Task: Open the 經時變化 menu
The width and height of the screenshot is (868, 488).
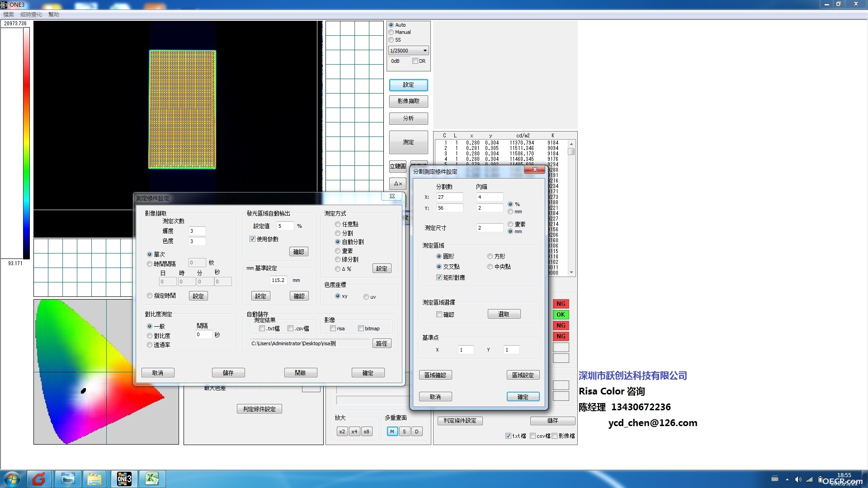Action: click(31, 14)
